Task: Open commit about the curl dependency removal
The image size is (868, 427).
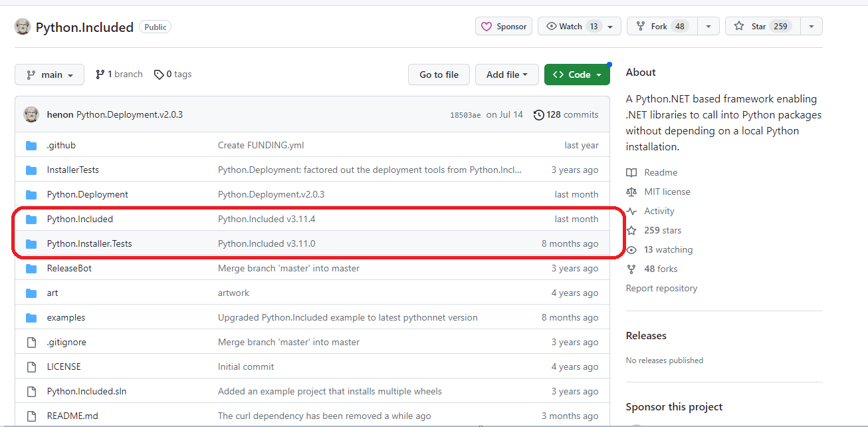Action: coord(324,416)
